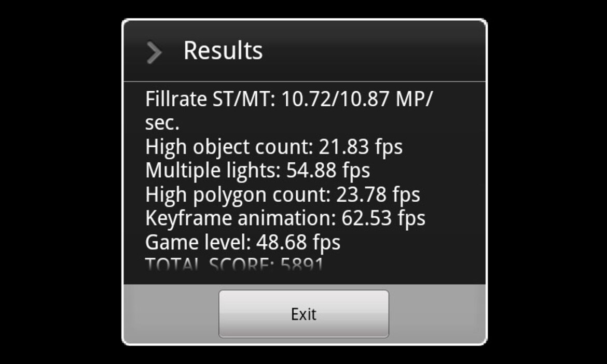Viewport: 607px width, 364px height.
Task: Click the chevron arrow icon beside Results
Action: pos(154,52)
